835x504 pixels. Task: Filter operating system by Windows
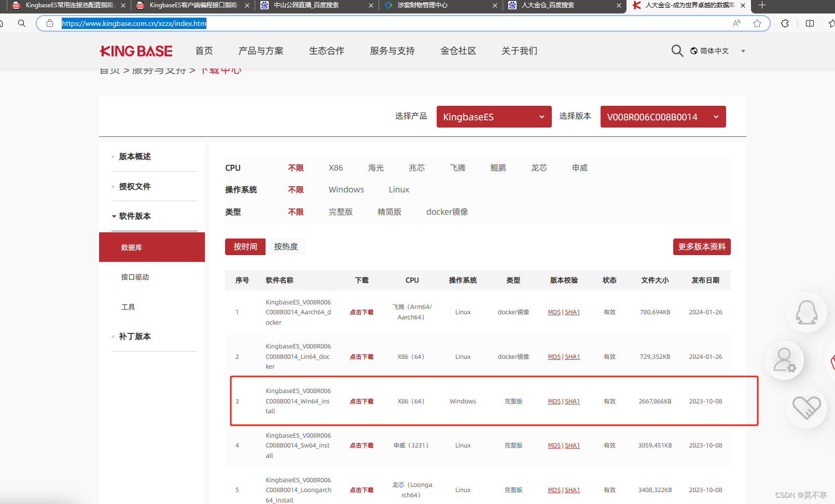(346, 190)
